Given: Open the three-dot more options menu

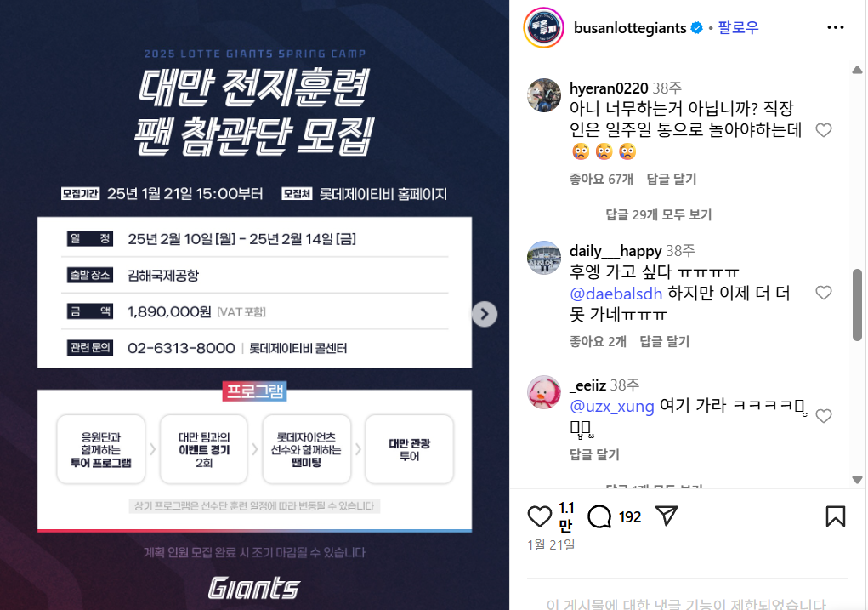Looking at the screenshot, I should pyautogui.click(x=836, y=27).
